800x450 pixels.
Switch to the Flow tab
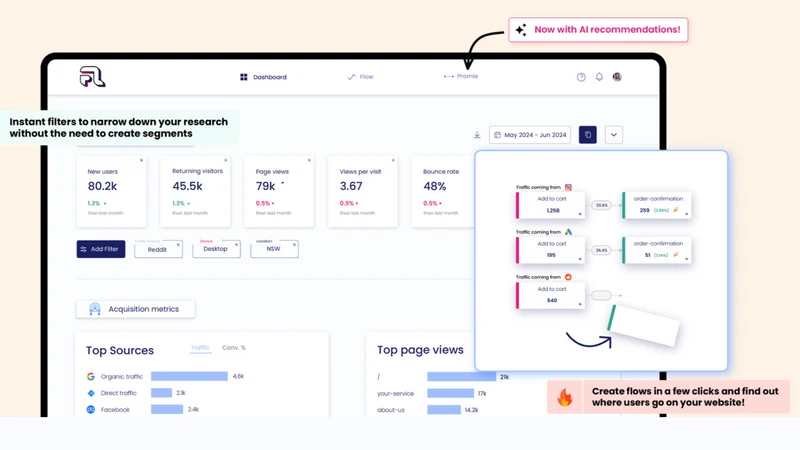[x=360, y=77]
